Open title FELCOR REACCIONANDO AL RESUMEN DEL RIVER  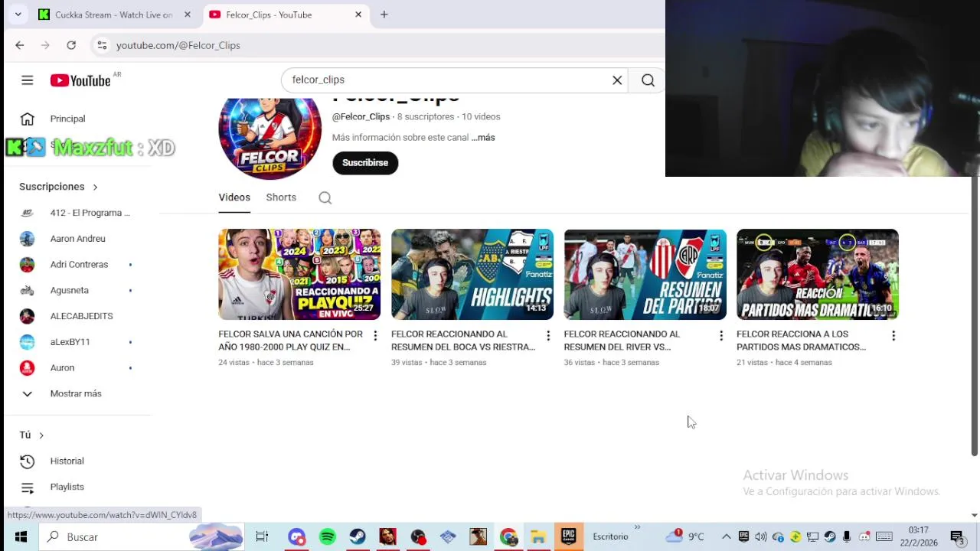coord(622,341)
